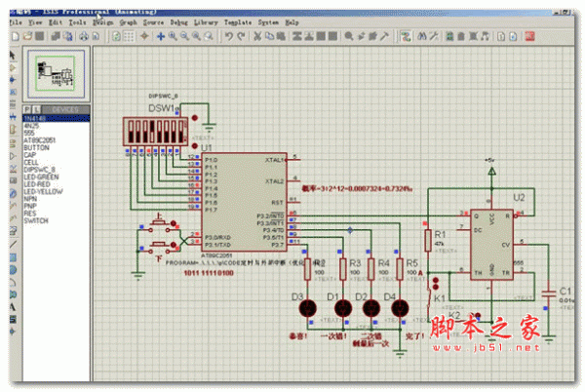Click the red rightmost toolbar icon
The height and width of the screenshot is (392, 585).
tap(529, 36)
